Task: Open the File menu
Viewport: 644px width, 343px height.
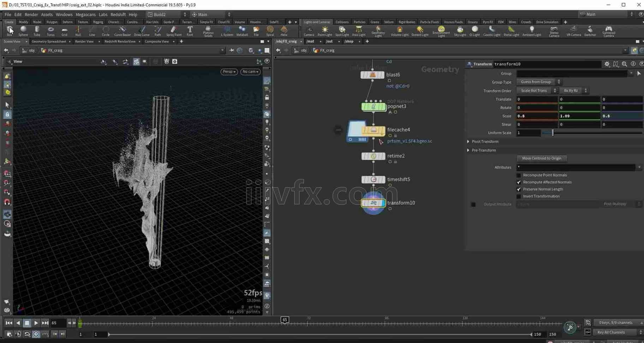Action: click(8, 14)
